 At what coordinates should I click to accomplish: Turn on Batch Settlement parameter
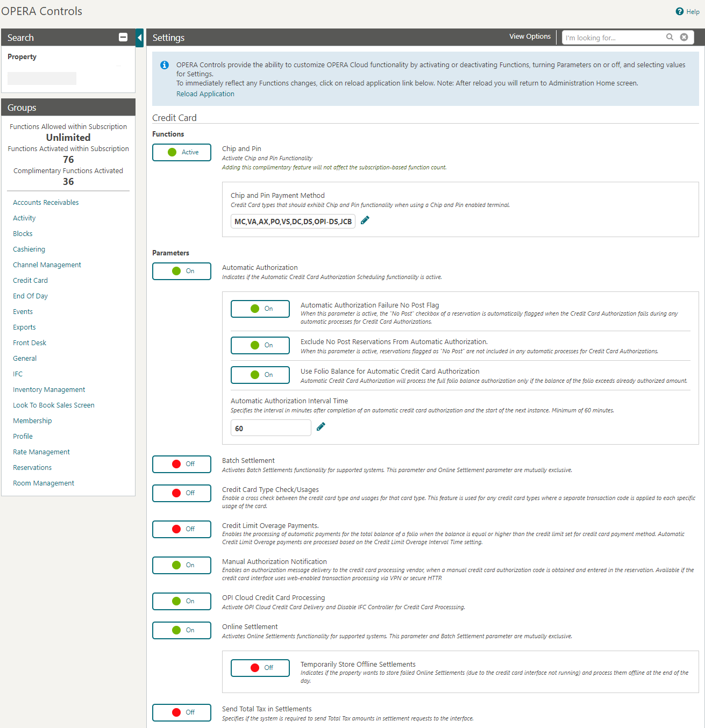click(x=182, y=464)
